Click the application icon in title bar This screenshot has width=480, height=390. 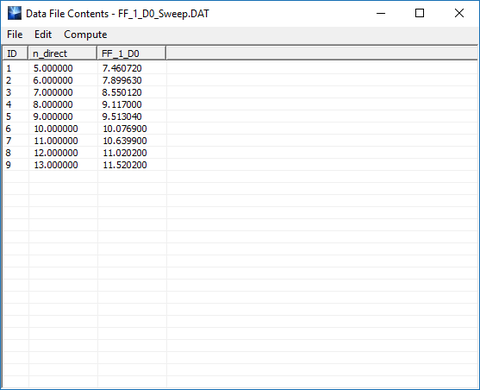point(15,13)
